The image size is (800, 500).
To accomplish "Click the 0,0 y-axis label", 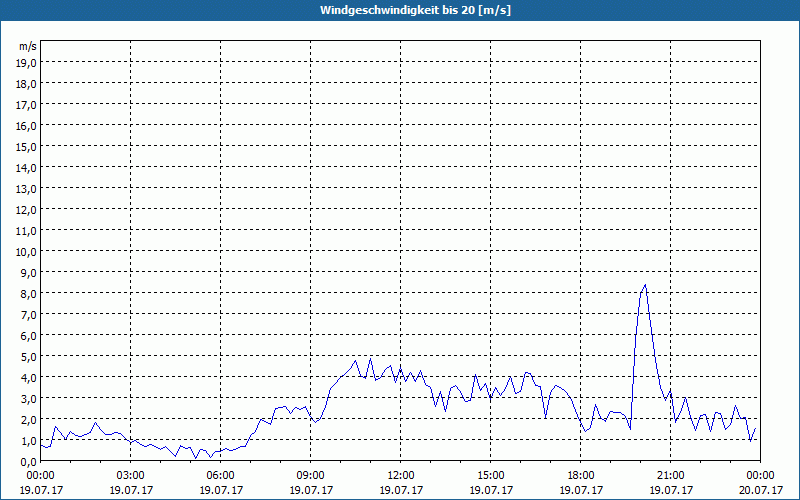I will [30, 462].
